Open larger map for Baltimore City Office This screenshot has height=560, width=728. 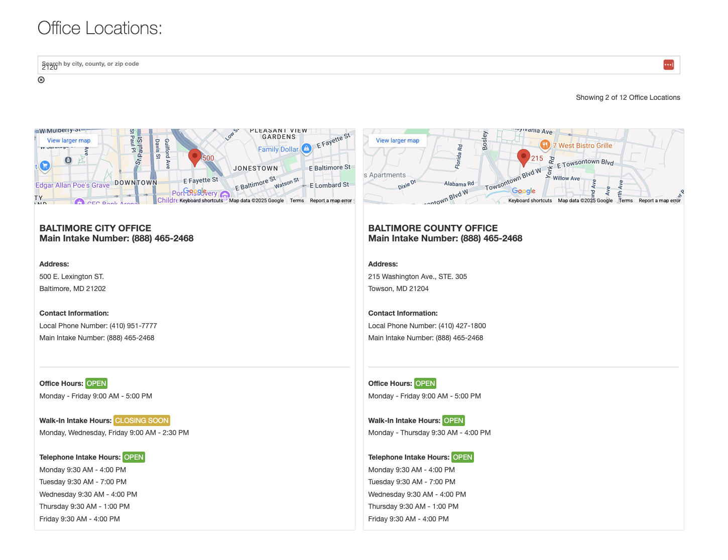(69, 141)
